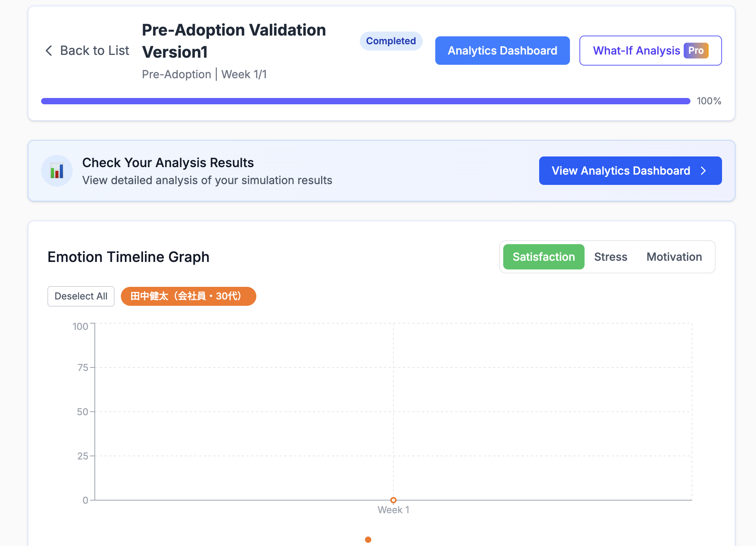Toggle the 田中健太 persona chip
756x546 pixels.
coord(188,296)
